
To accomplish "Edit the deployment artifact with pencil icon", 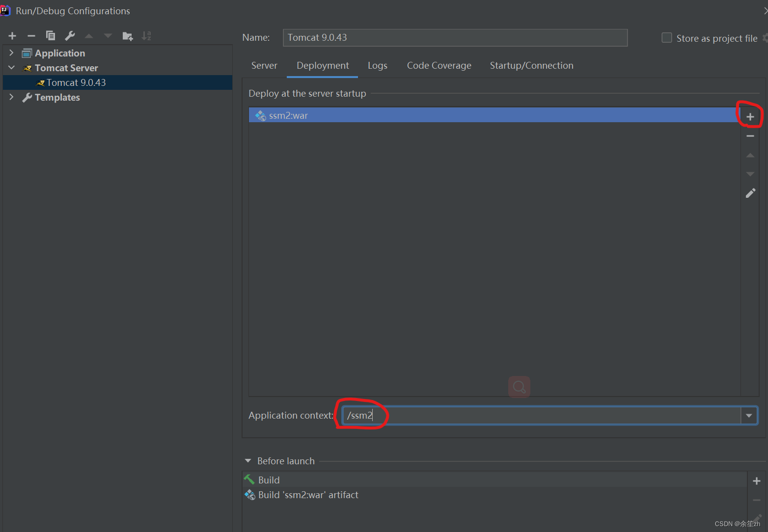I will [x=750, y=193].
